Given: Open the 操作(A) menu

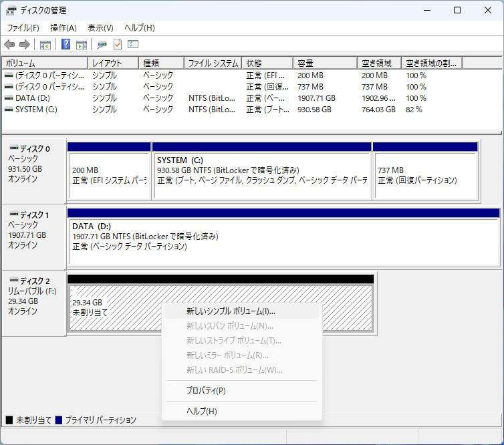Looking at the screenshot, I should [64, 28].
